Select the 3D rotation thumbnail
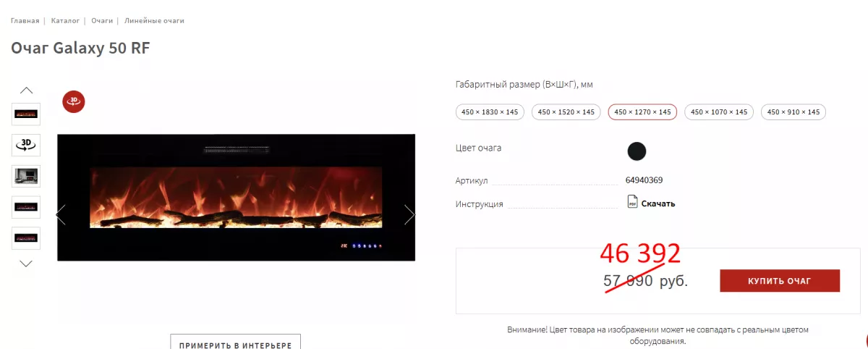Viewport: 868px width, 349px height. coord(27,145)
